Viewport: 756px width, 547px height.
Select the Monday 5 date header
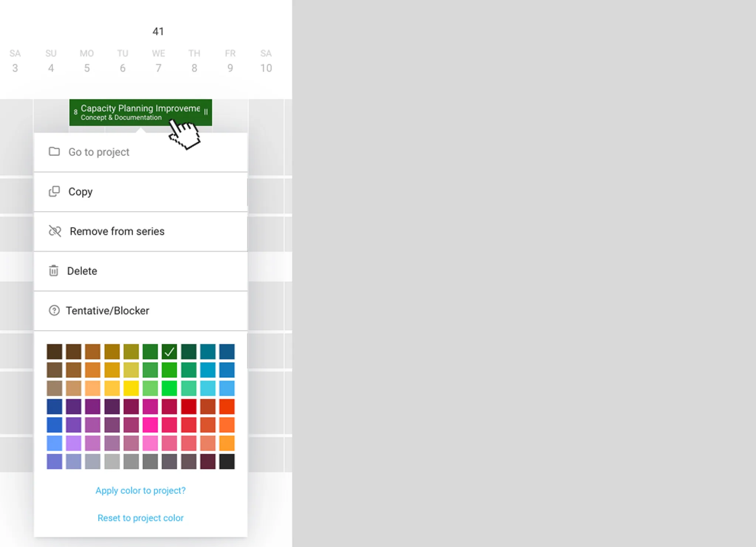tap(87, 61)
